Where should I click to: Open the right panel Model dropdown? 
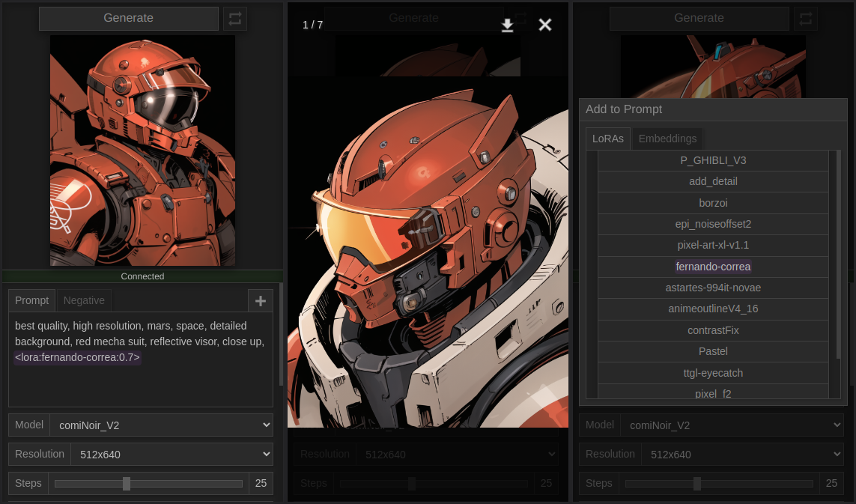click(732, 425)
